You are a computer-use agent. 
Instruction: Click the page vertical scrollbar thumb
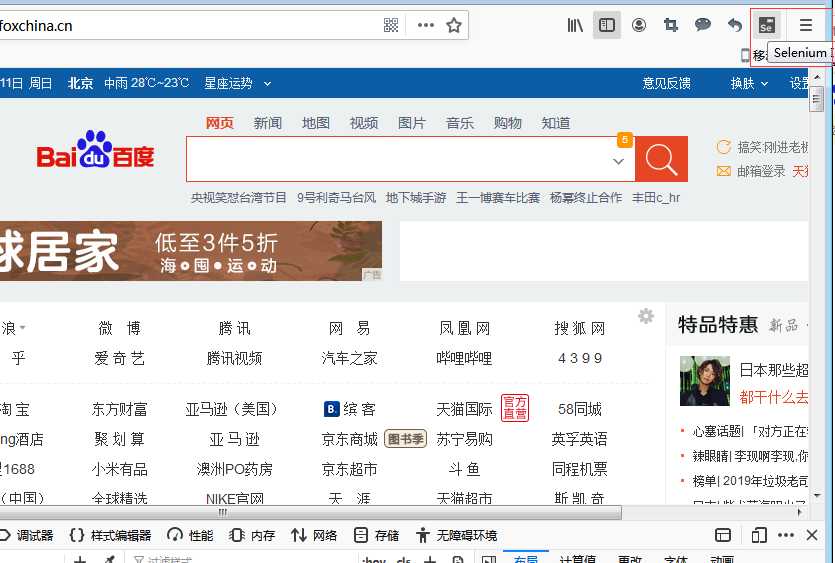(x=816, y=99)
